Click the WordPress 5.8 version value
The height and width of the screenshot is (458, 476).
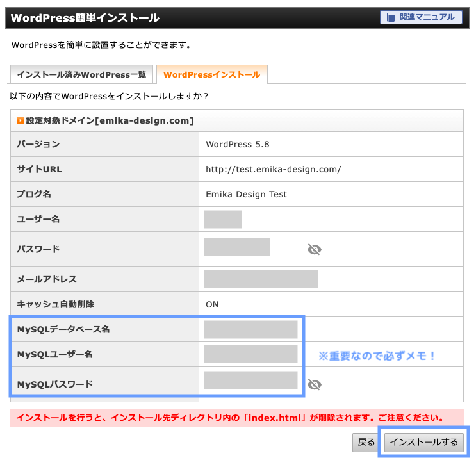[x=237, y=144]
